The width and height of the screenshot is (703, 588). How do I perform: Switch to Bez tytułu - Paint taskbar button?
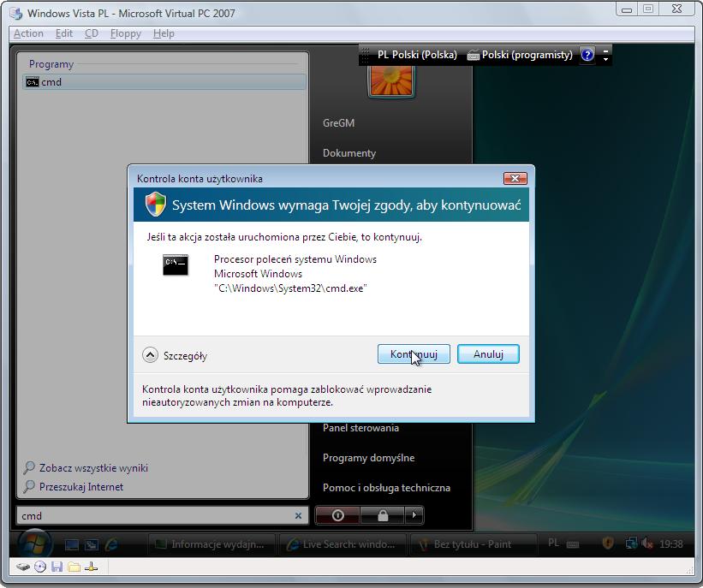474,544
